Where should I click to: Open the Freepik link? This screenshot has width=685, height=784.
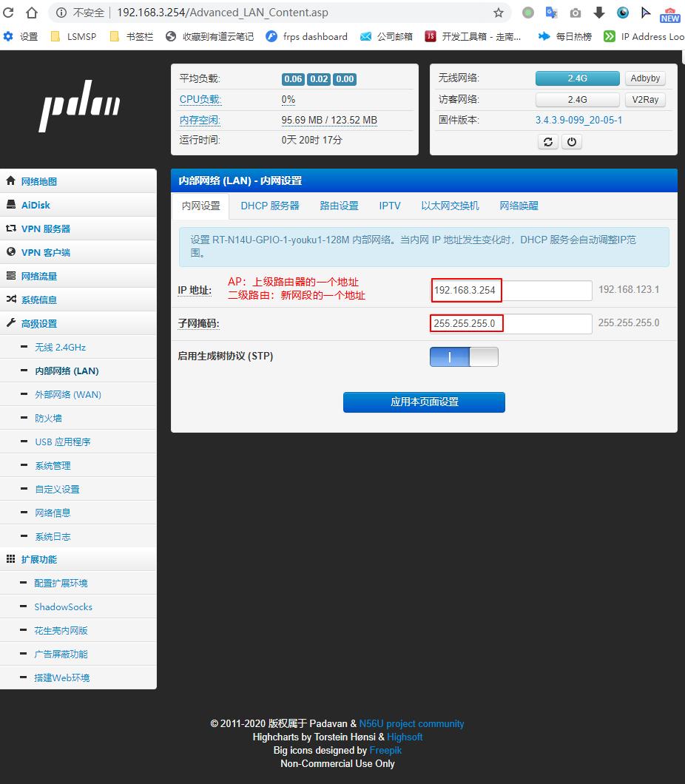[385, 751]
